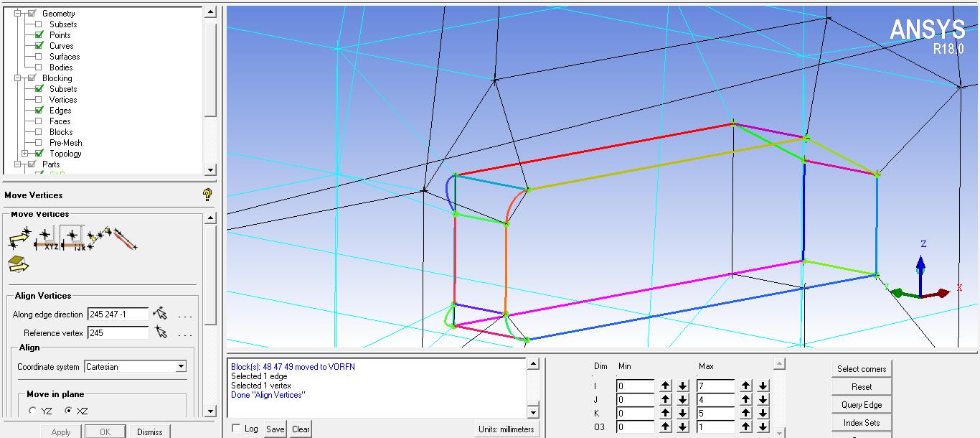Select the Move Face vertices tool

click(x=18, y=264)
